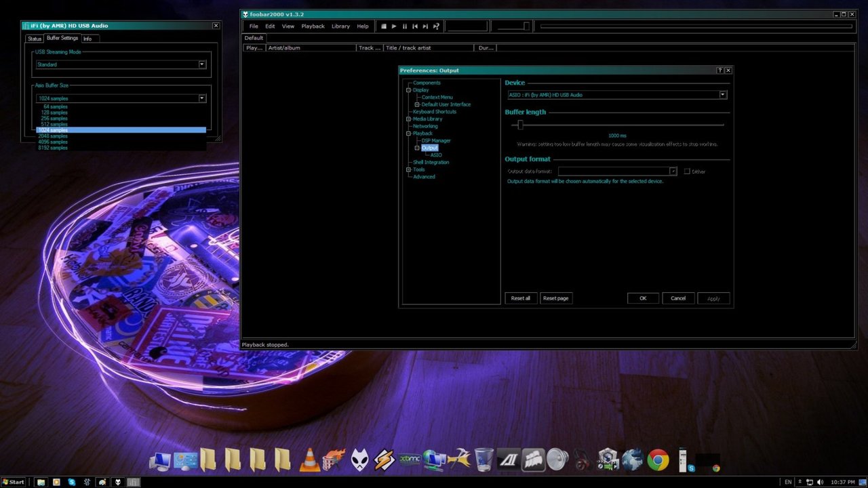
Task: Click the random playback icon
Action: (436, 26)
